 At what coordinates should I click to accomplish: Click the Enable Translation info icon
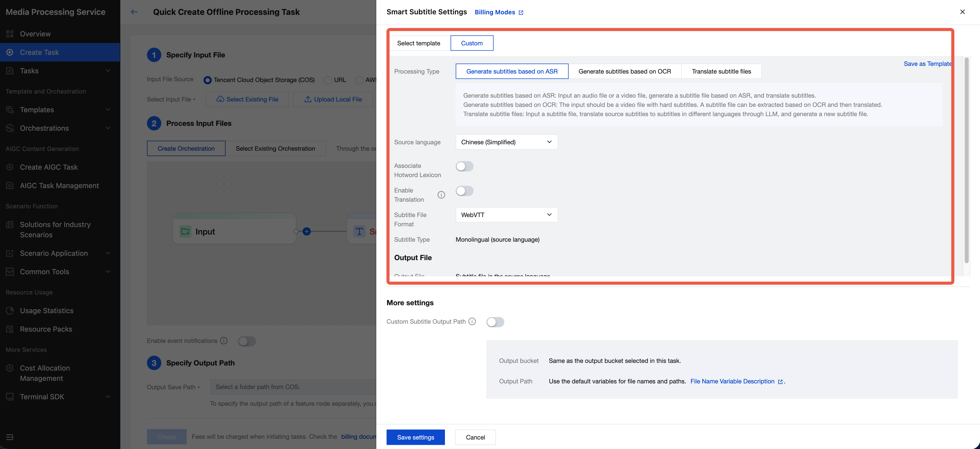(x=441, y=195)
